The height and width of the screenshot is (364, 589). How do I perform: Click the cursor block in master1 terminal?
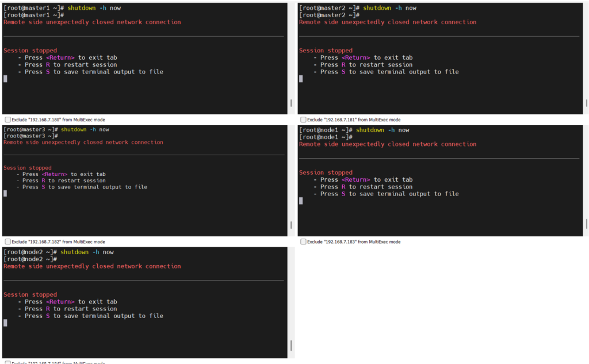tap(5, 79)
